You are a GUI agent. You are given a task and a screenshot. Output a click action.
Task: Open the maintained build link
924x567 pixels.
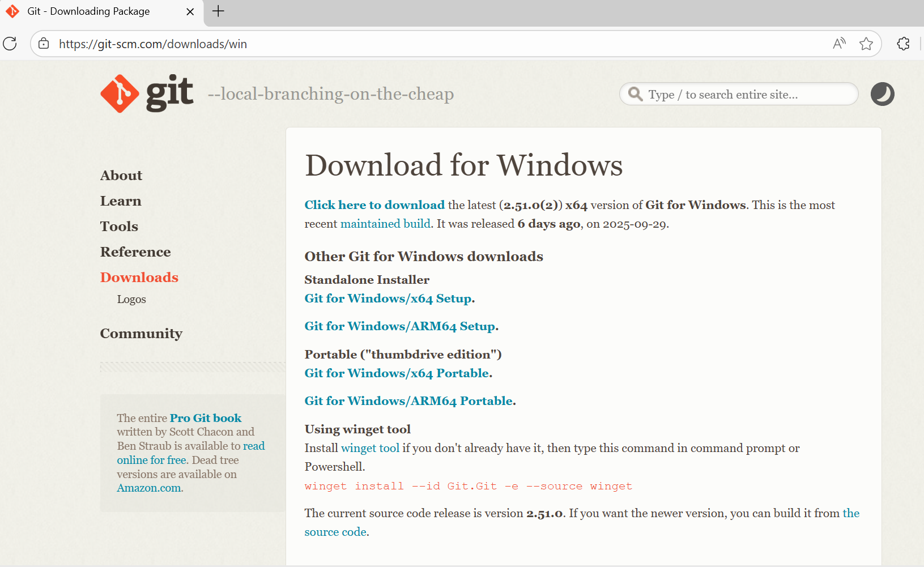tap(385, 223)
